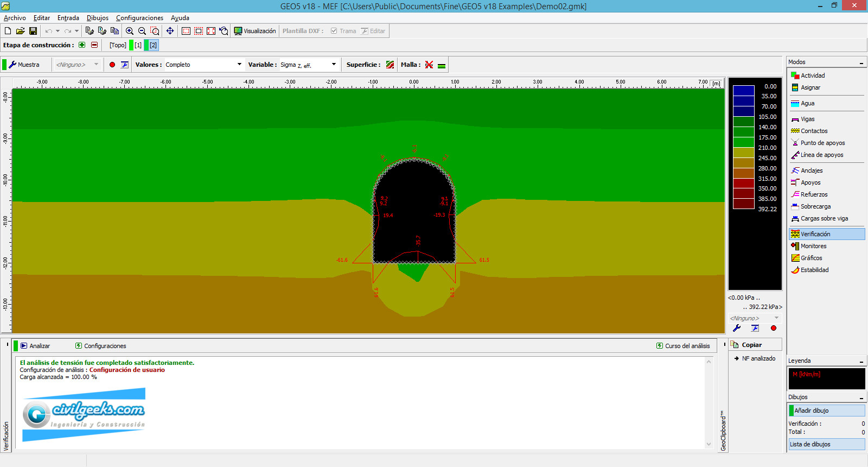Select the pan/move view tool
This screenshot has width=868, height=467.
coord(170,31)
